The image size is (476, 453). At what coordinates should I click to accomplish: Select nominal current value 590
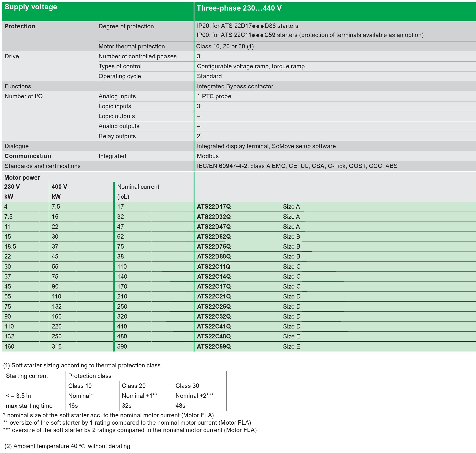pos(122,346)
